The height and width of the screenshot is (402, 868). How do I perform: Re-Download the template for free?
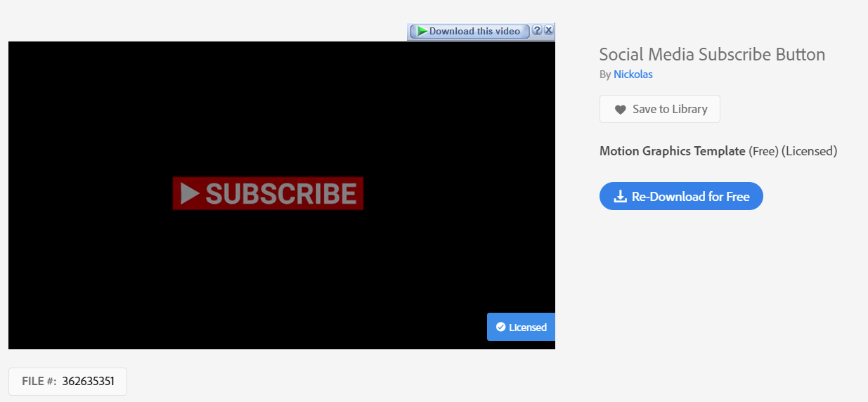coord(681,196)
